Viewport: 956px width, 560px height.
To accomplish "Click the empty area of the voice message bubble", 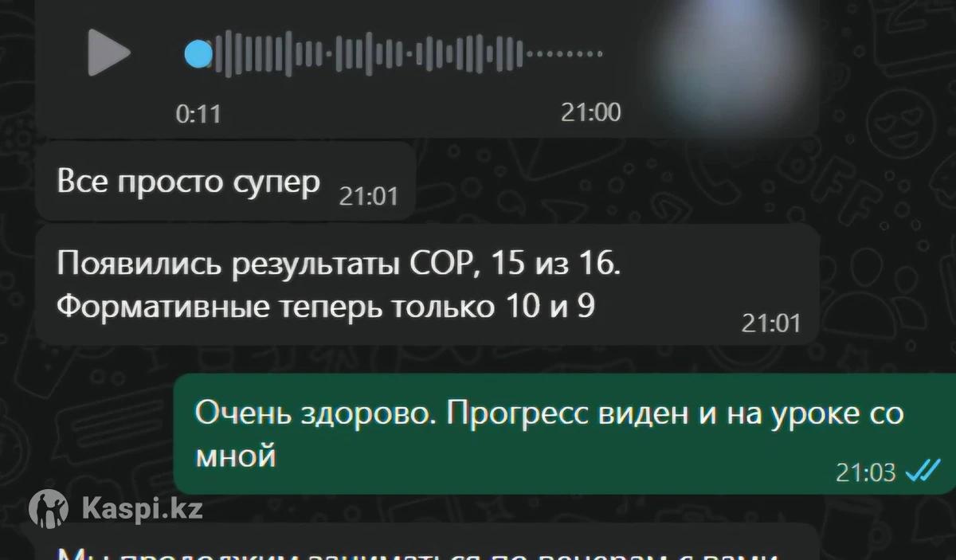I will pos(398,104).
